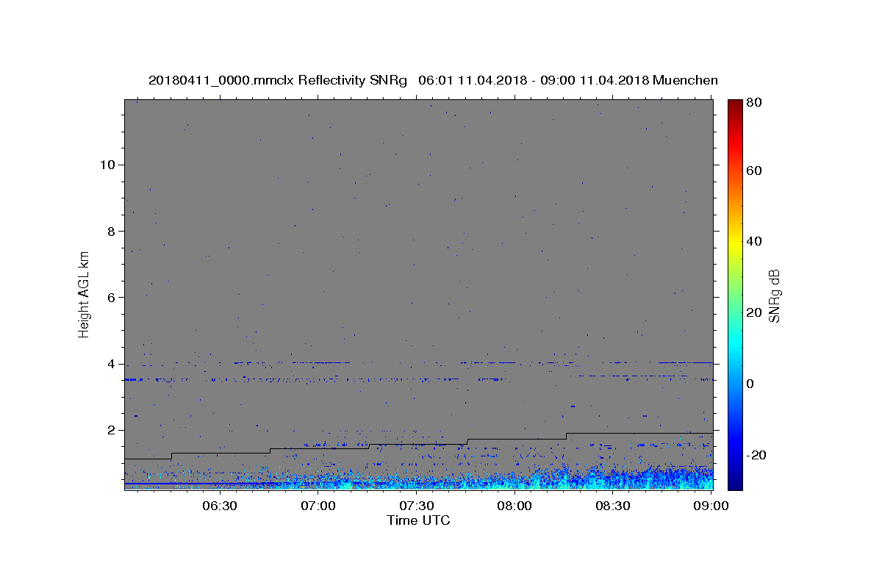This screenshot has height=588, width=882.
Task: Click the 09:00 time tick label
Action: [x=711, y=506]
